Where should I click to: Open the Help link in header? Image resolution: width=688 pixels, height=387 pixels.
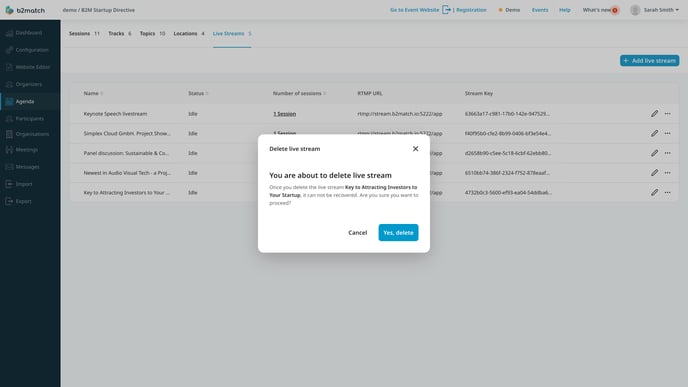(x=565, y=10)
